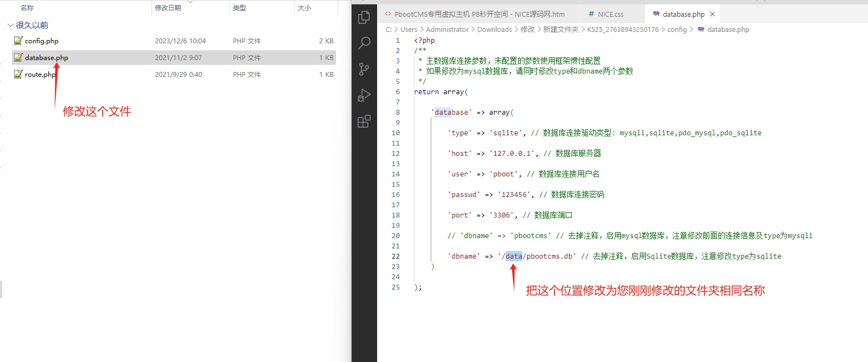The image size is (868, 362).
Task: Open Run and Debug icon
Action: pos(364,95)
